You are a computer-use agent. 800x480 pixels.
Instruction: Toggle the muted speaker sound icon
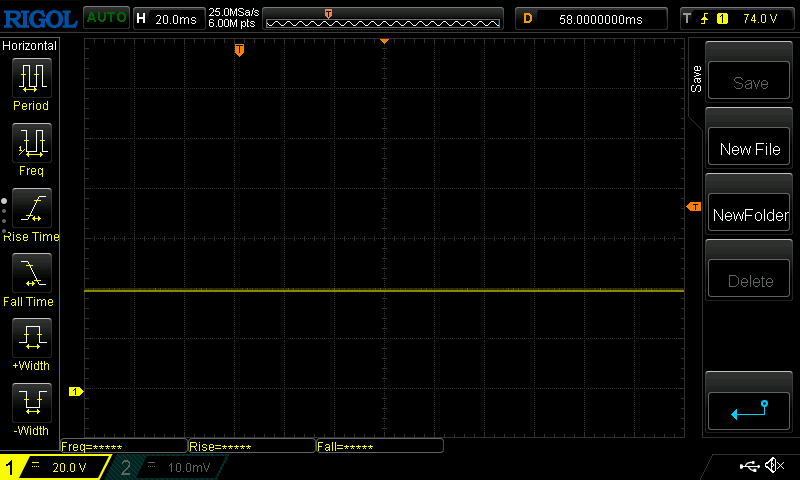point(774,465)
